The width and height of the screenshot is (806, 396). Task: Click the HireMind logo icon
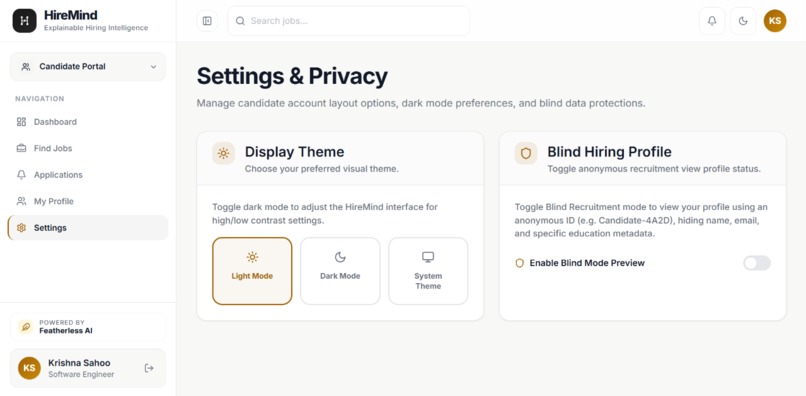point(25,21)
